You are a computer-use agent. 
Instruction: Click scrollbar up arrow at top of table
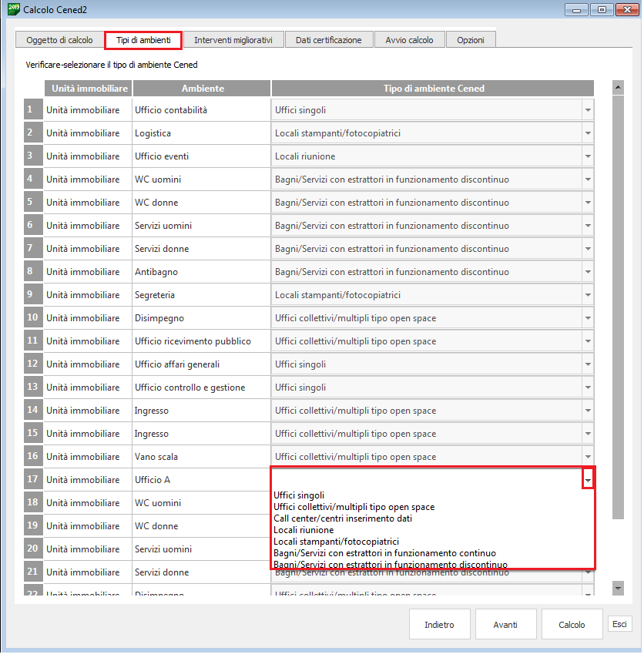(x=618, y=88)
